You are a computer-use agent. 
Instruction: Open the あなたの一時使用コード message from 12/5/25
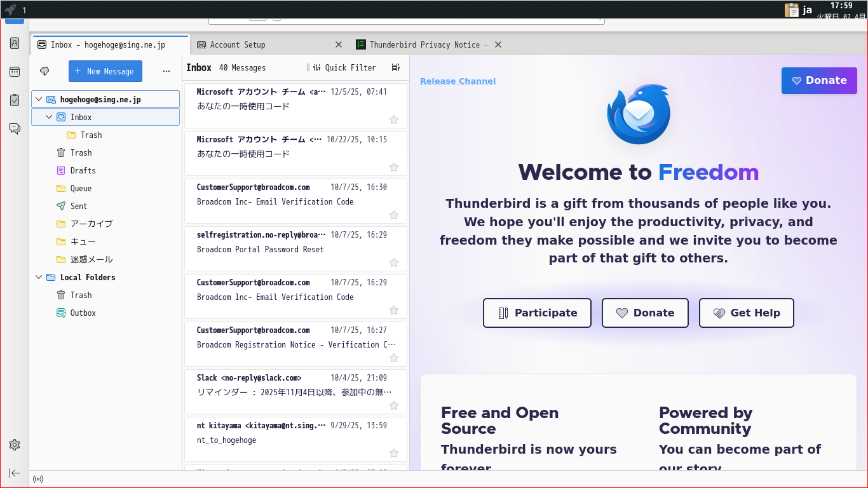pos(295,105)
